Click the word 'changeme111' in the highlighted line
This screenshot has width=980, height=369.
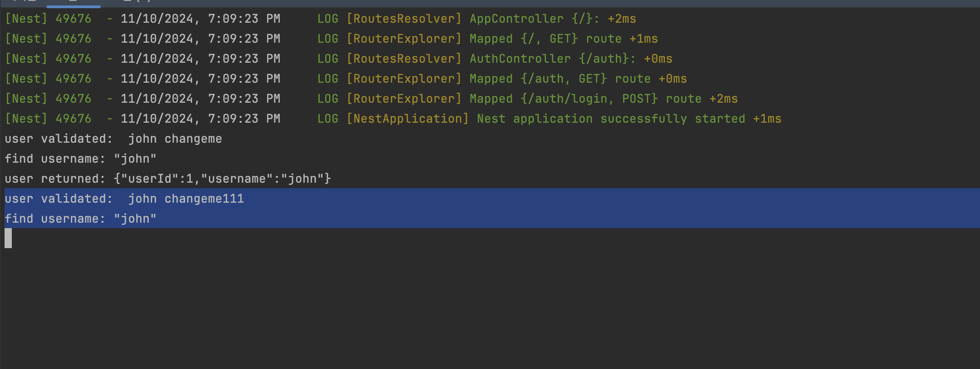(204, 199)
